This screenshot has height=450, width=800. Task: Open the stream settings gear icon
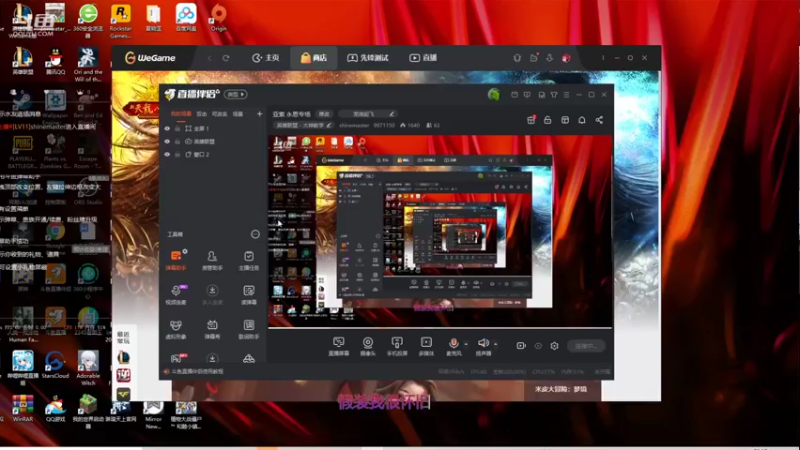click(555, 346)
